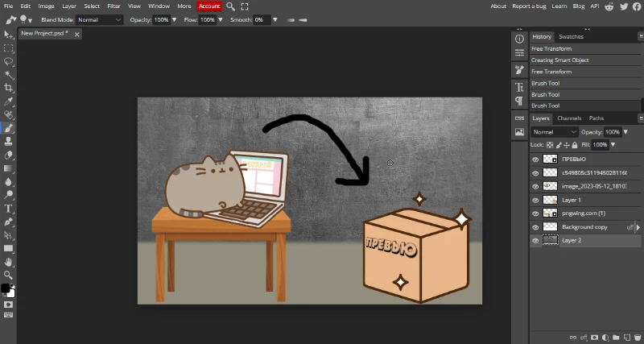644x344 pixels.
Task: Open layer blend mode Normal dropdown
Action: [x=555, y=132]
